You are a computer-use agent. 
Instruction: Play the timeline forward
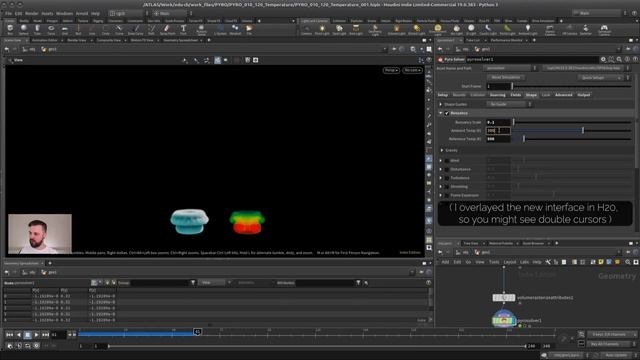(36, 335)
